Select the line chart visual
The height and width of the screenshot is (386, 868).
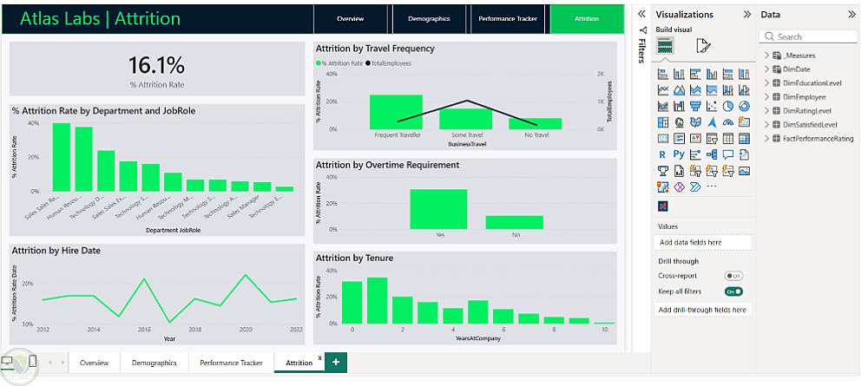pos(662,89)
